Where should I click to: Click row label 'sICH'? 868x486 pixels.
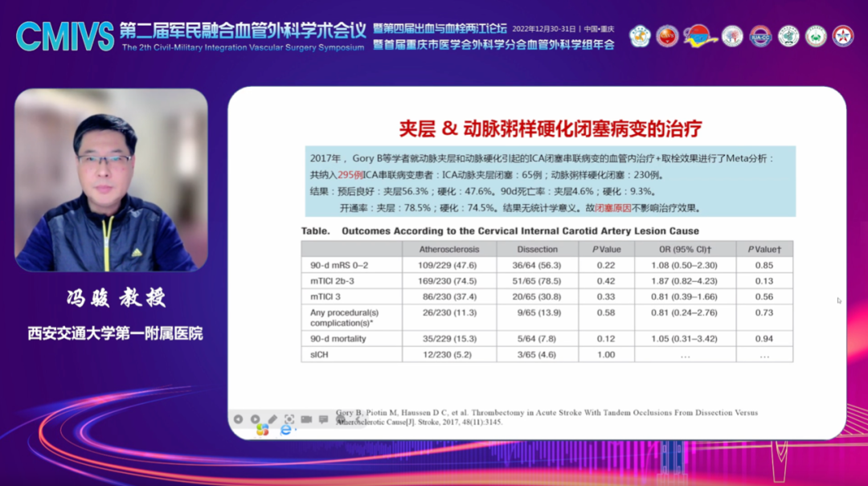(319, 355)
